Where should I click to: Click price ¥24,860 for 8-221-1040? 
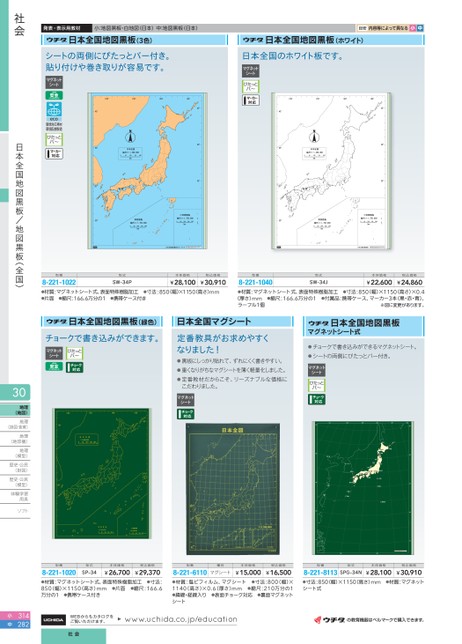click(x=409, y=283)
